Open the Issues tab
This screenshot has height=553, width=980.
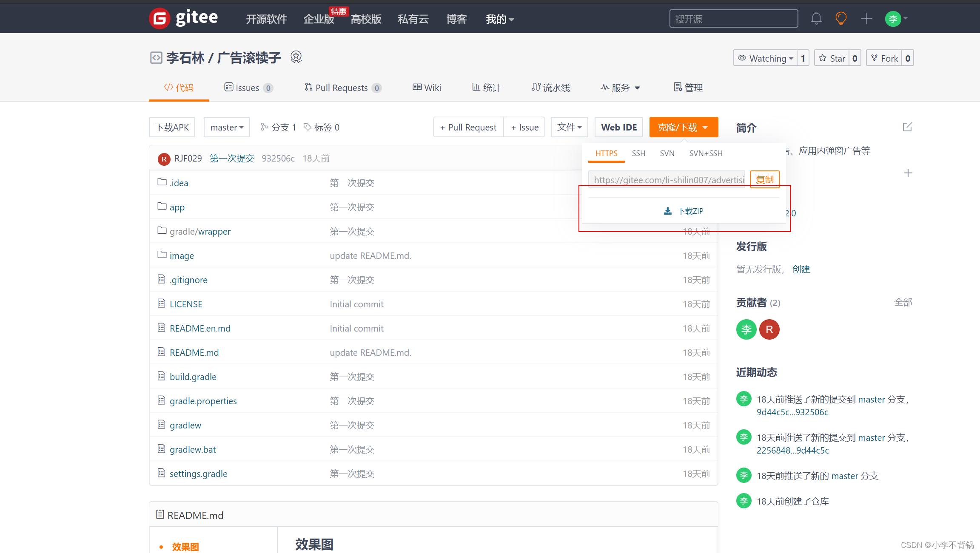(249, 88)
